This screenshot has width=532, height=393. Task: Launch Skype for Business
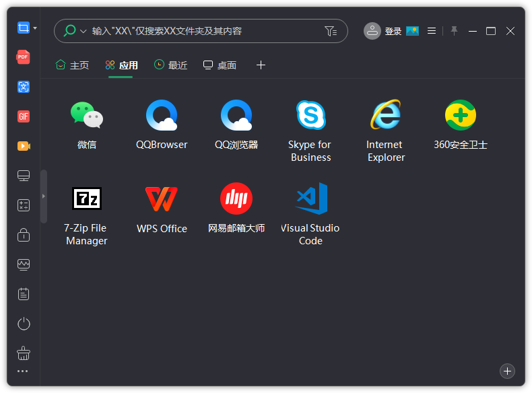point(311,131)
